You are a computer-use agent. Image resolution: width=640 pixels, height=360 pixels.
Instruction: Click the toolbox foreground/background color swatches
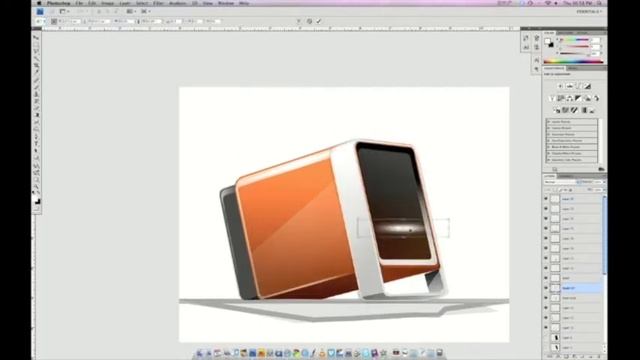(x=37, y=201)
